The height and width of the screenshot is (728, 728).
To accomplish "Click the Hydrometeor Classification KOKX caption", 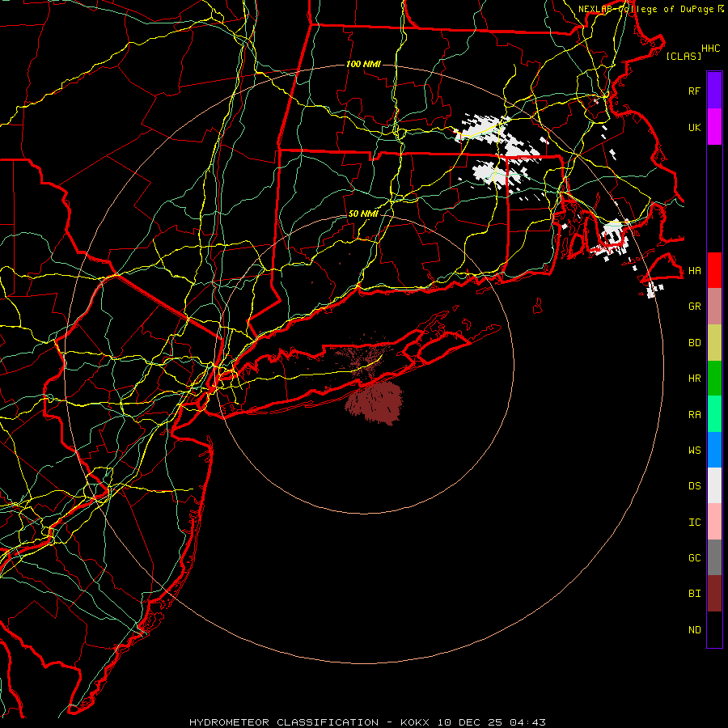I will (x=368, y=722).
